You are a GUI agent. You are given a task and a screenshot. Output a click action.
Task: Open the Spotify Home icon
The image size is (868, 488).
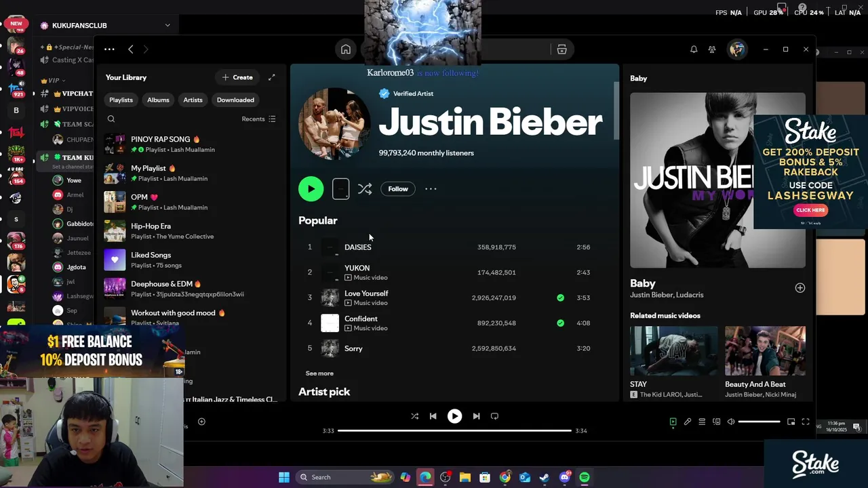346,49
